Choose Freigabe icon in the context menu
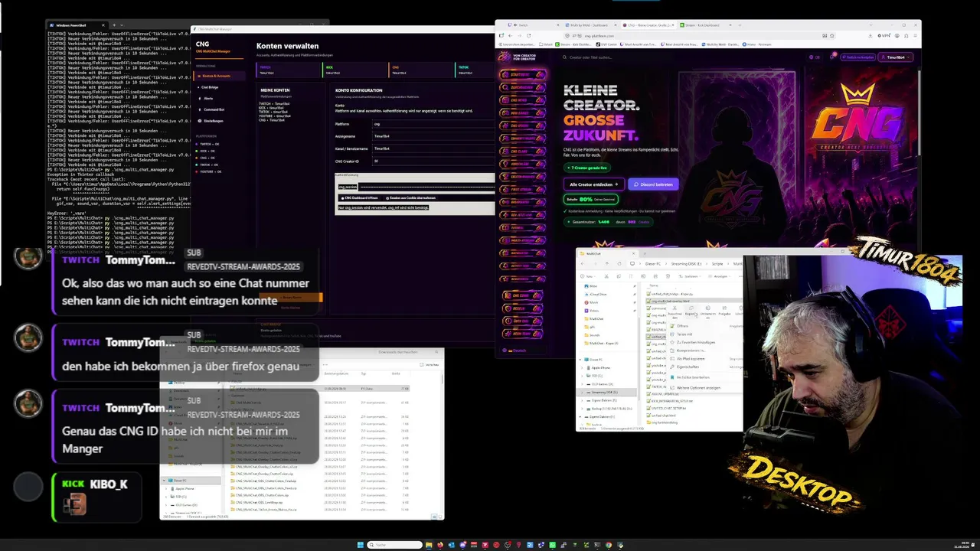Viewport: 980px width, 551px height. click(724, 311)
